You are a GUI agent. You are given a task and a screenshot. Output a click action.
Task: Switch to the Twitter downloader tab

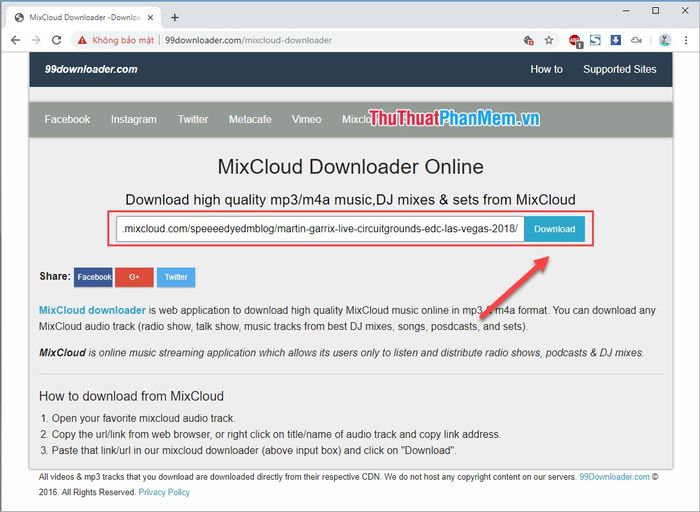193,119
